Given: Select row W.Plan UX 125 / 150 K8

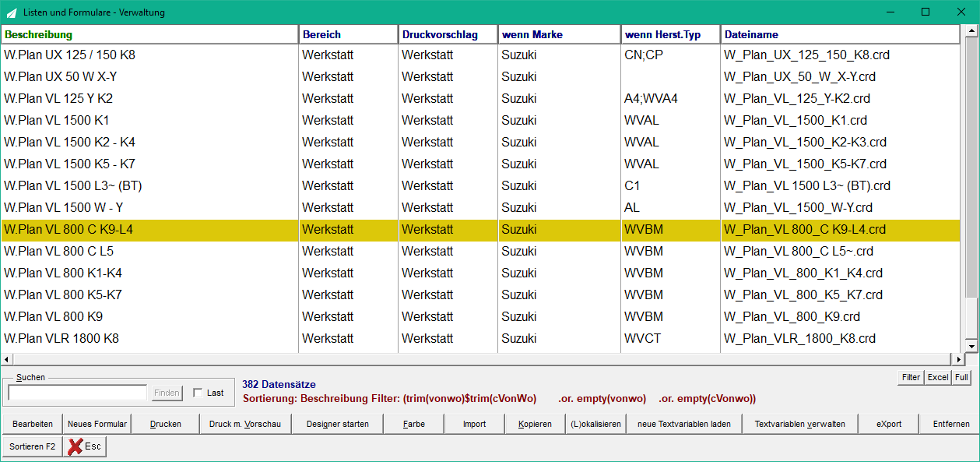Looking at the screenshot, I should (480, 55).
